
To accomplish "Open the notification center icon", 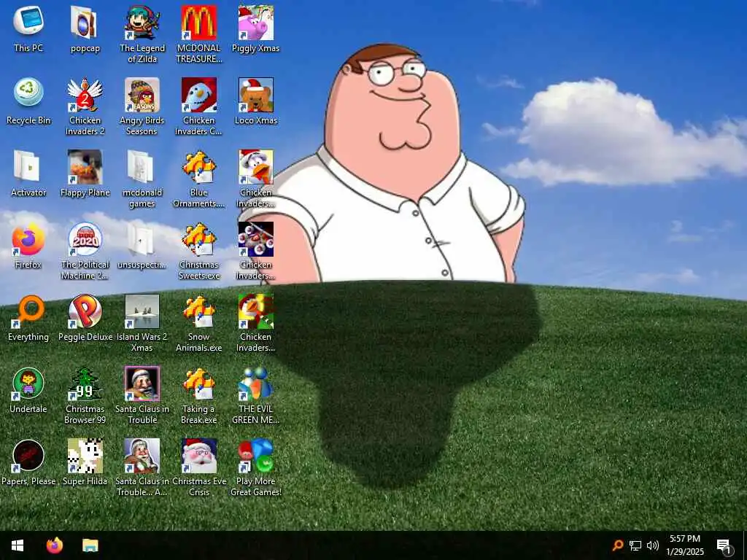I will coord(723,545).
